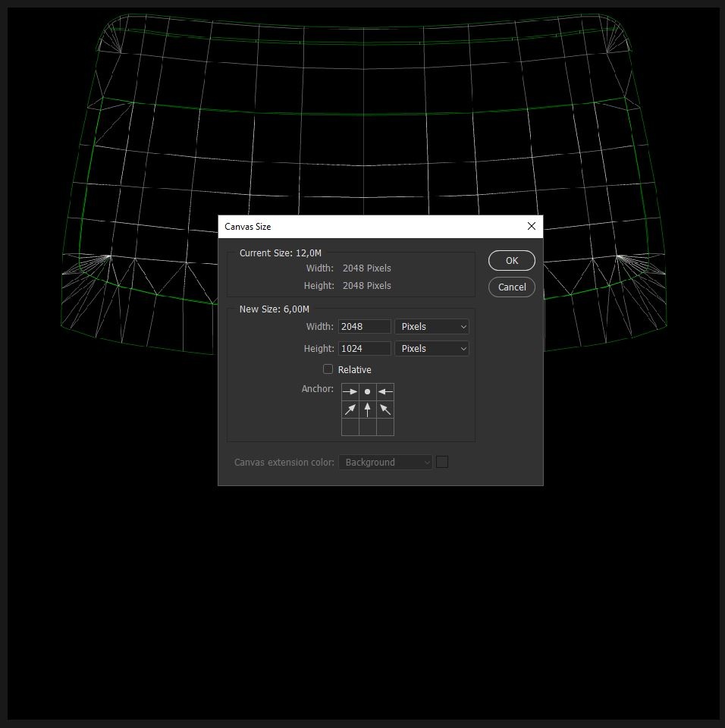
Task: Set anchor to bottom-left cell
Action: pyautogui.click(x=350, y=427)
